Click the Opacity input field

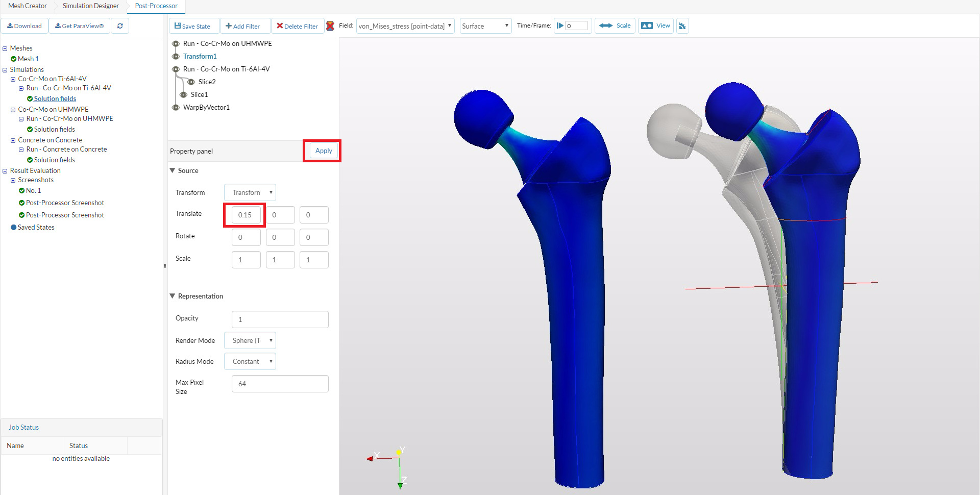point(280,319)
